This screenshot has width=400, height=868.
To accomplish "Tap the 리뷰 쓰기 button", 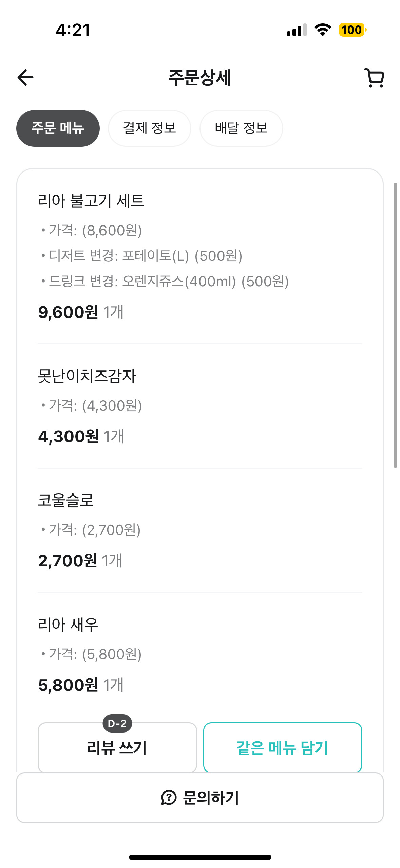I will [117, 748].
